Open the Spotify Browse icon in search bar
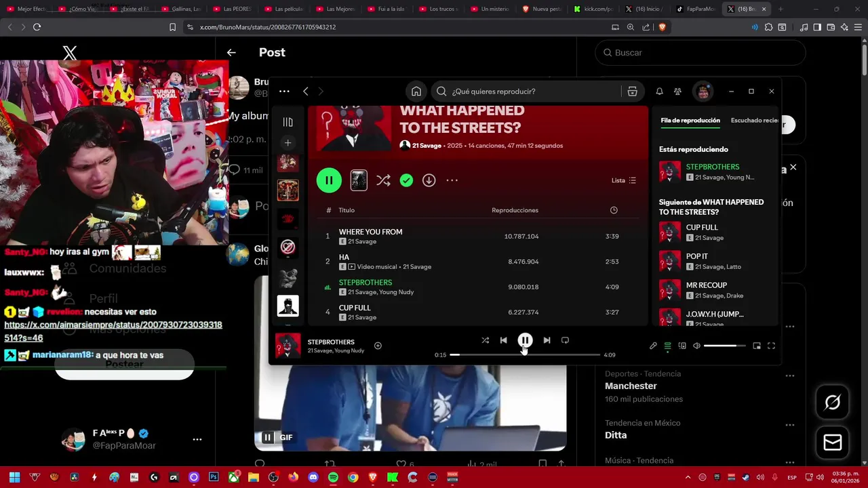This screenshot has width=868, height=488. pyautogui.click(x=632, y=91)
